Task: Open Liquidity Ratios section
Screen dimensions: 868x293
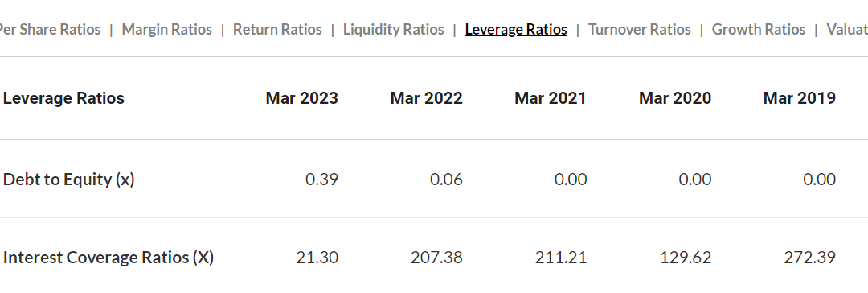Action: point(394,30)
